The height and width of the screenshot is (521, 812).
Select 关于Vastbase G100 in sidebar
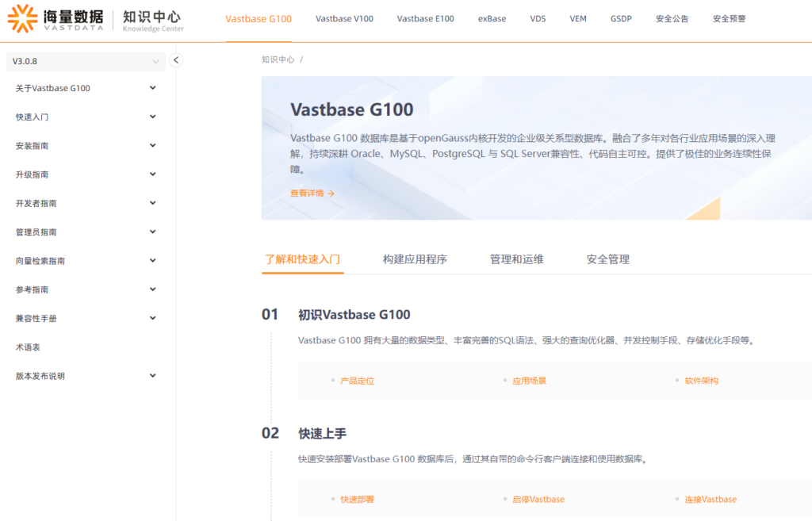53,88
